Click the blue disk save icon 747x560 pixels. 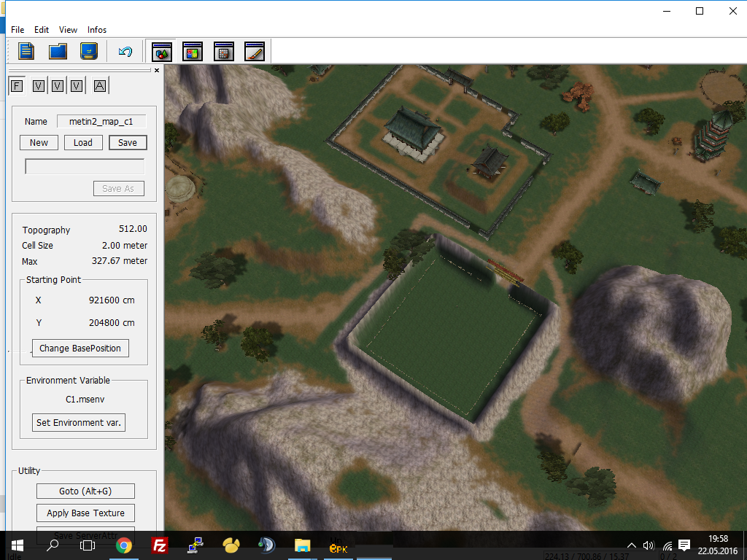(x=89, y=51)
